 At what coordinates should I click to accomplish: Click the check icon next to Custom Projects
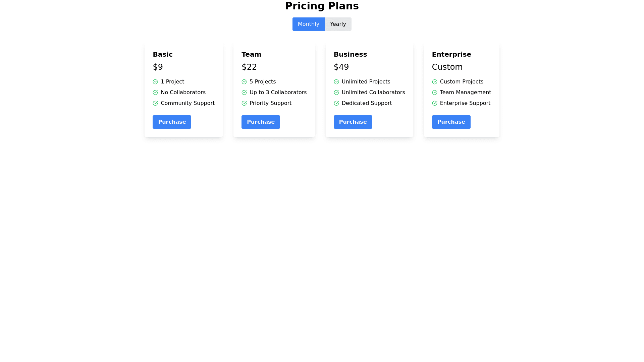click(434, 82)
